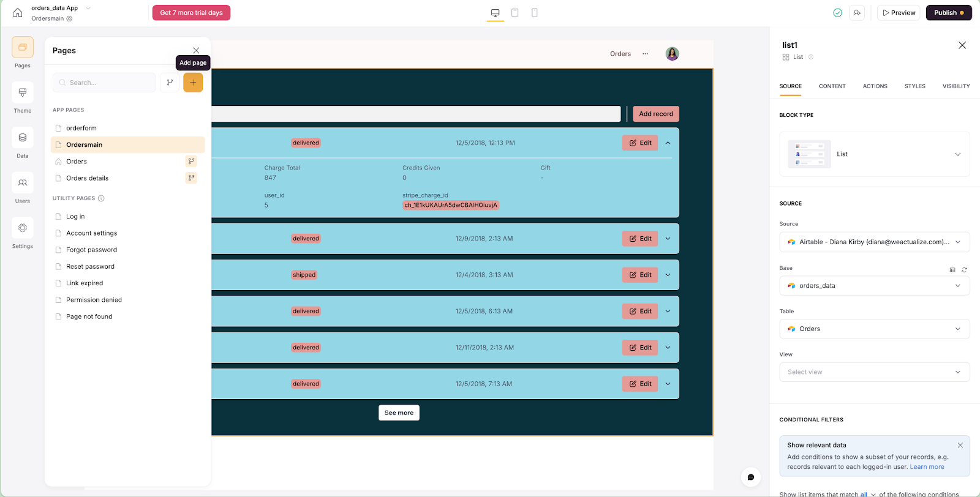Open the Learn more link

pyautogui.click(x=927, y=467)
